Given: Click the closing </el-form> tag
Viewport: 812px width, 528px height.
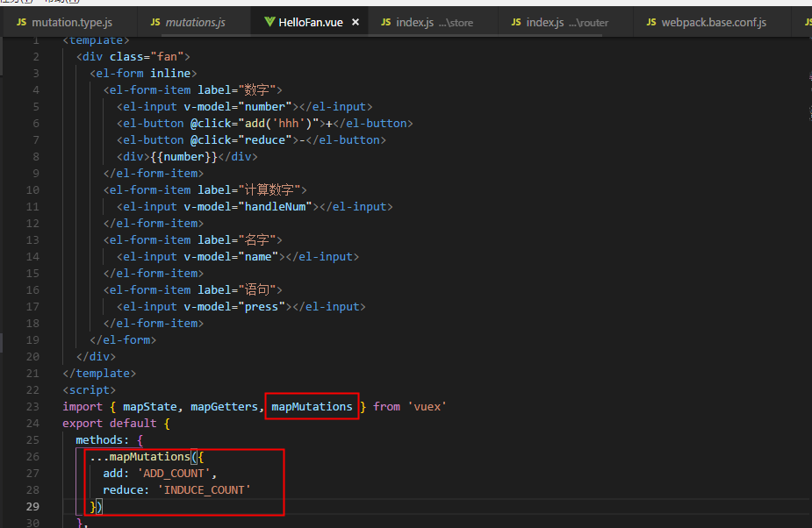Looking at the screenshot, I should (123, 340).
